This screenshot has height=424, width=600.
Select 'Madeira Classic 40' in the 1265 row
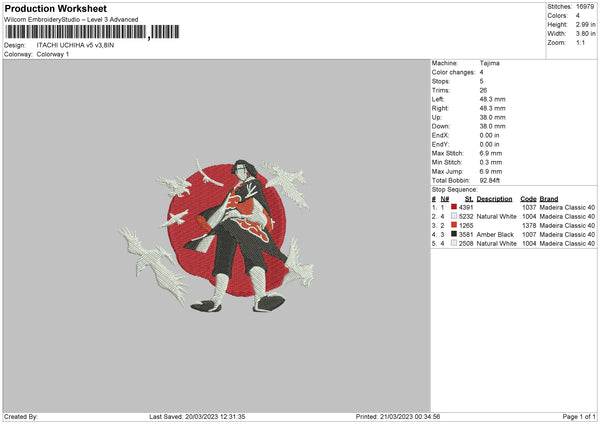[567, 225]
